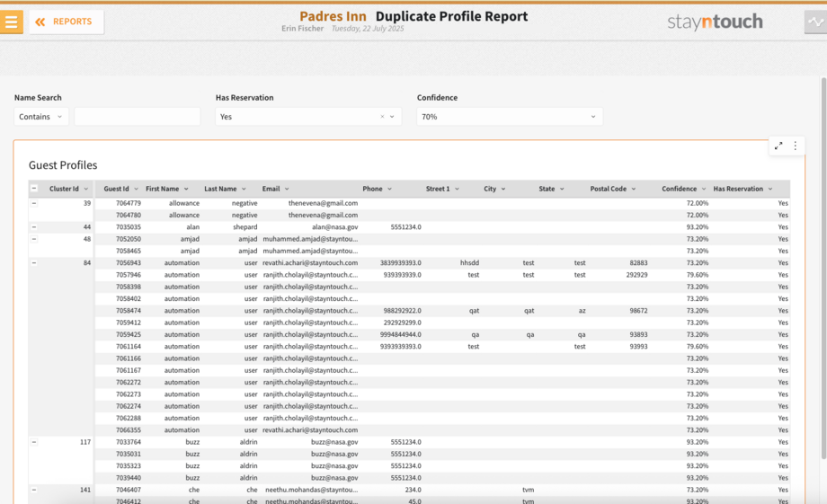Image resolution: width=827 pixels, height=504 pixels.
Task: Click phone 988292922.0
Action: (x=402, y=311)
